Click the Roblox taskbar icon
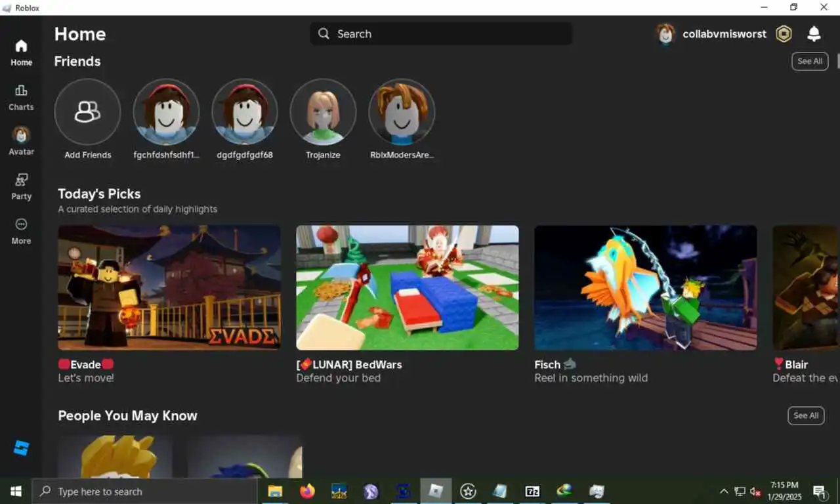The width and height of the screenshot is (840, 504). pyautogui.click(x=436, y=491)
